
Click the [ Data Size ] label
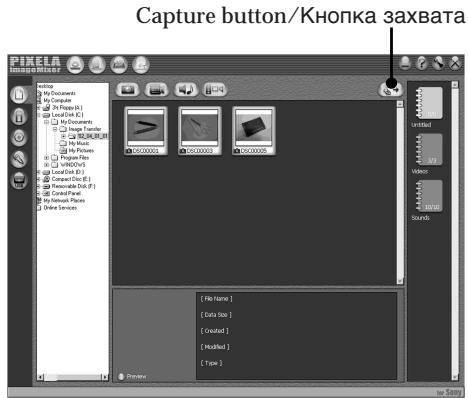pos(216,315)
